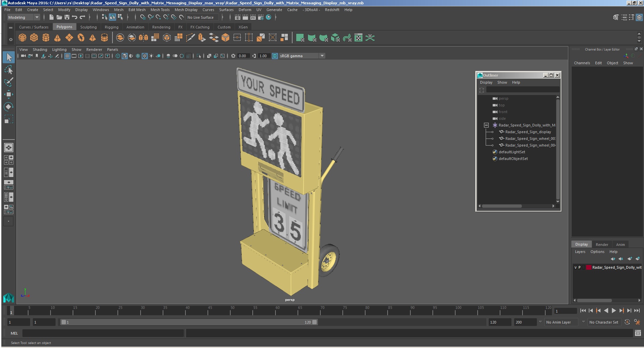The image size is (644, 348).
Task: Click the No Live Surface field
Action: (x=202, y=17)
